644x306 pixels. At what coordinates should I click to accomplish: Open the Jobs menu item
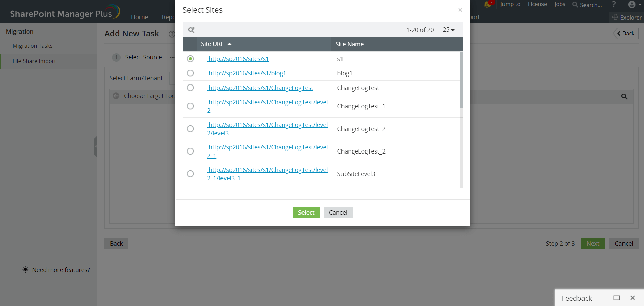pos(559,4)
